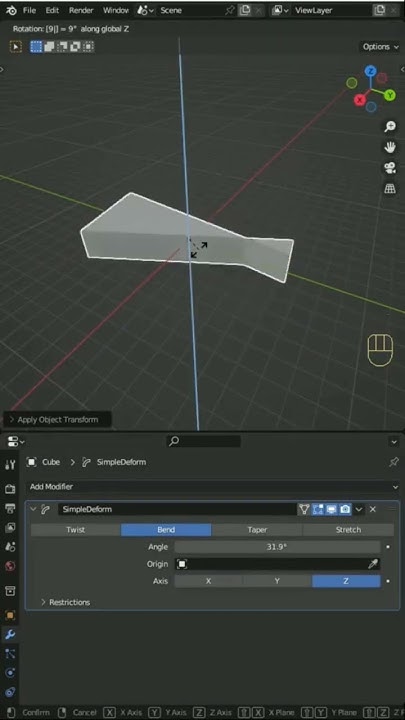
Task: Open the view layer browse dropdown
Action: tap(281, 10)
